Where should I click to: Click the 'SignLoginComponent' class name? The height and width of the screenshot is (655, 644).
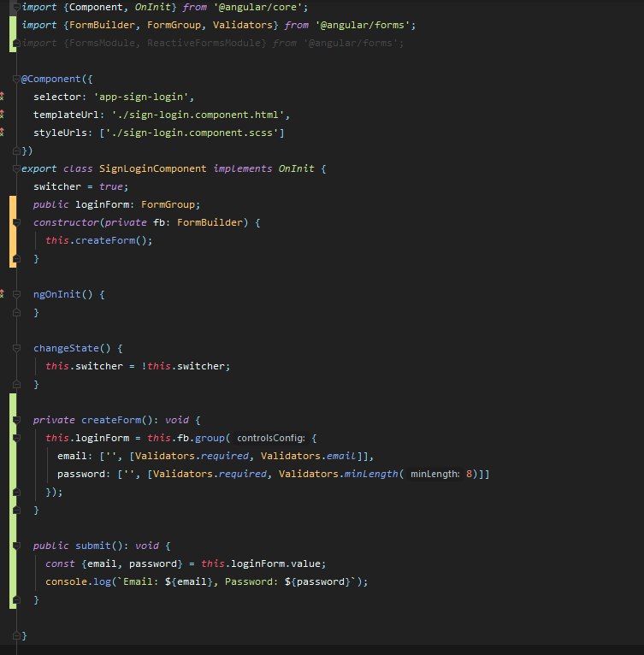coord(152,168)
